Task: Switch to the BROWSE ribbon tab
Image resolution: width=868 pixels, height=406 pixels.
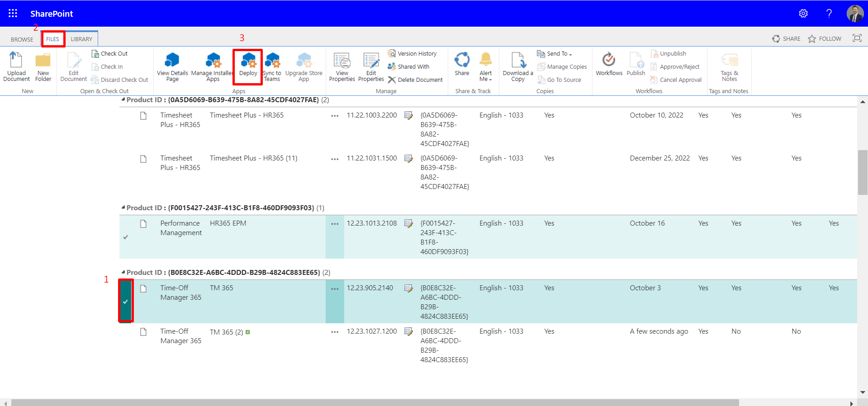Action: [x=22, y=39]
